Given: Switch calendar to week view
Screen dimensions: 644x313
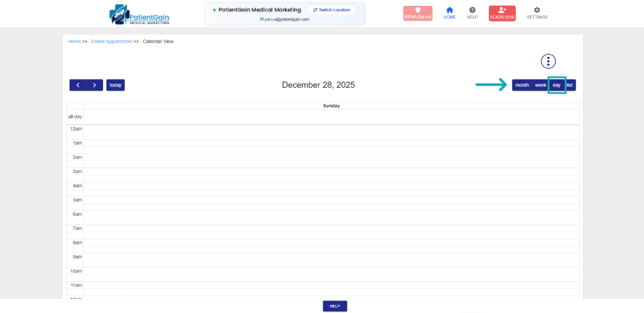Looking at the screenshot, I should pyautogui.click(x=540, y=85).
